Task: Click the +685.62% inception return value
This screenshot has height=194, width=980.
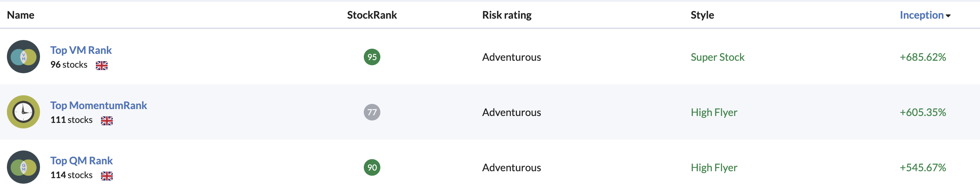Action: click(922, 57)
